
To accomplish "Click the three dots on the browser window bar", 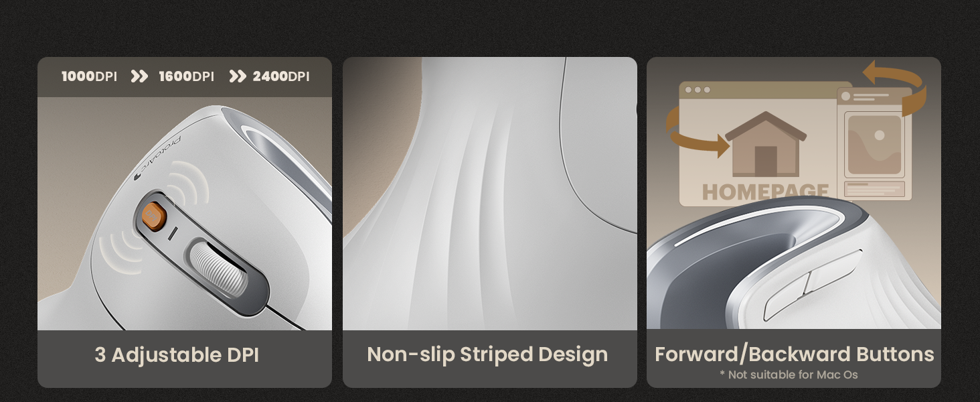I will [x=698, y=90].
